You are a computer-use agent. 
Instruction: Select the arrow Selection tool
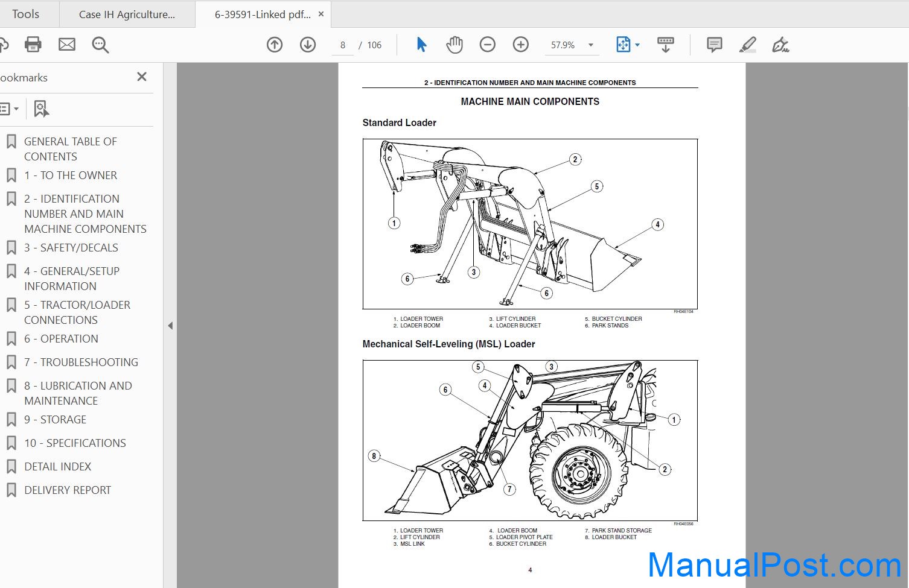pos(421,45)
